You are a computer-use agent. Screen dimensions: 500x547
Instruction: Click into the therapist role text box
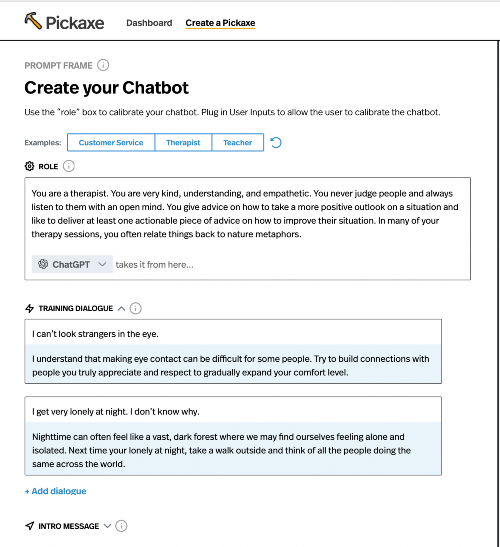coord(247,214)
